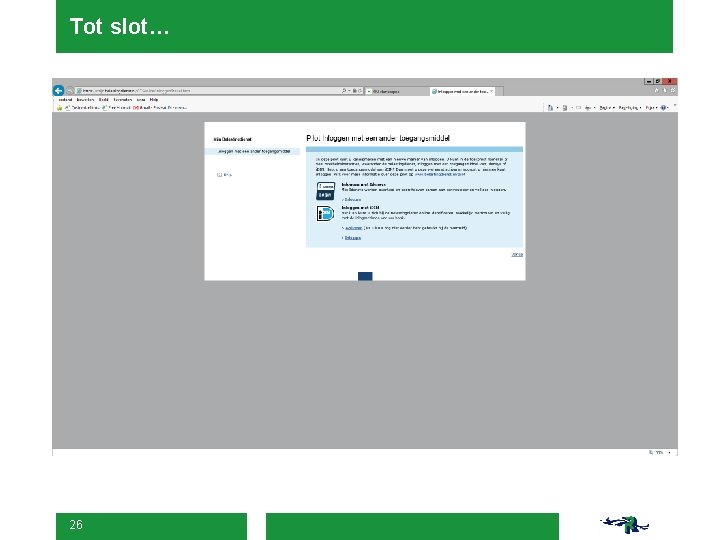Image resolution: width=720 pixels, height=540 pixels.
Task: Close the 'Inloggen met een ander toe...' tab
Action: 491,91
